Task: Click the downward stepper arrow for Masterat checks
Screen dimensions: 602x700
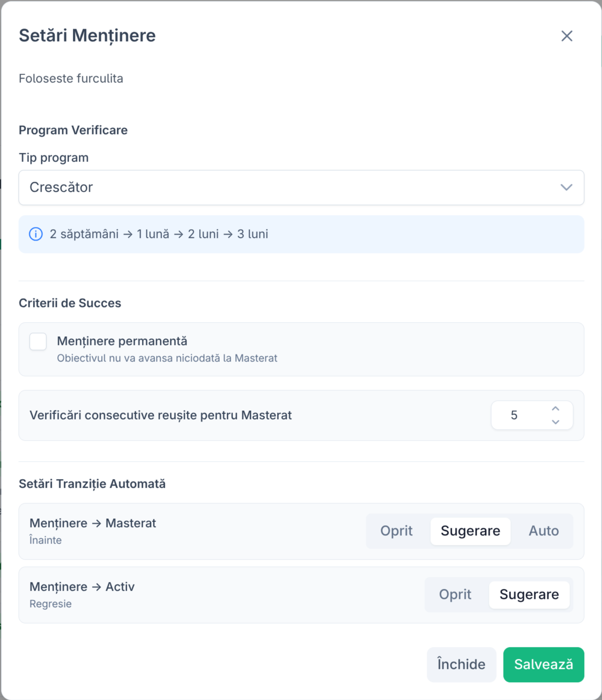Action: [555, 422]
